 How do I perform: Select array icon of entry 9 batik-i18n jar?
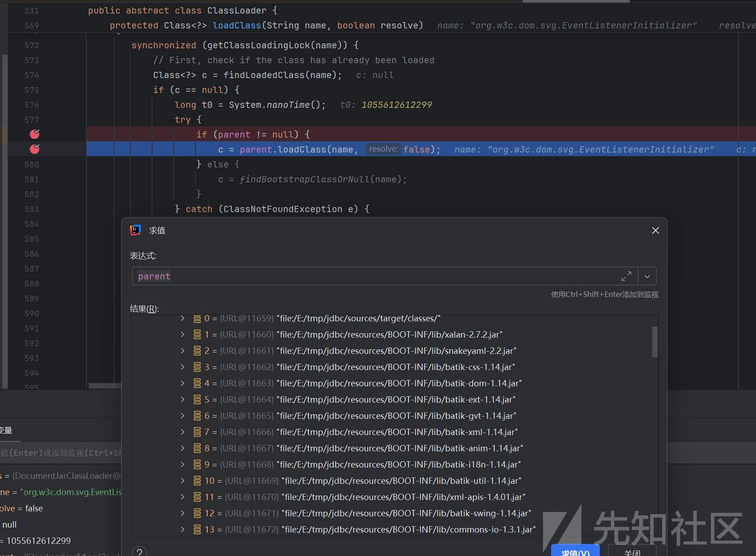pos(197,464)
